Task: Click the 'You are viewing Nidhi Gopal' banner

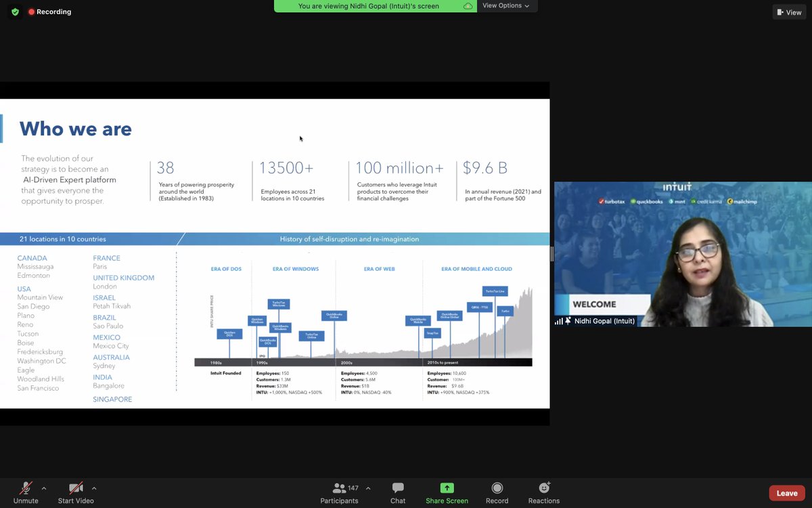Action: pos(369,6)
